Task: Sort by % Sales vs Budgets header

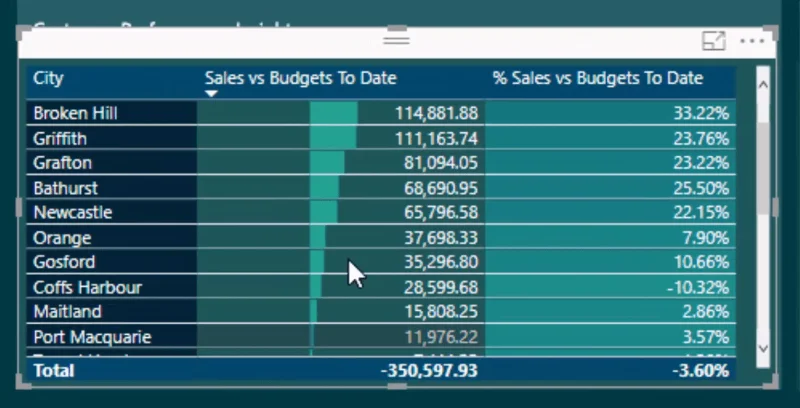Action: [x=598, y=78]
